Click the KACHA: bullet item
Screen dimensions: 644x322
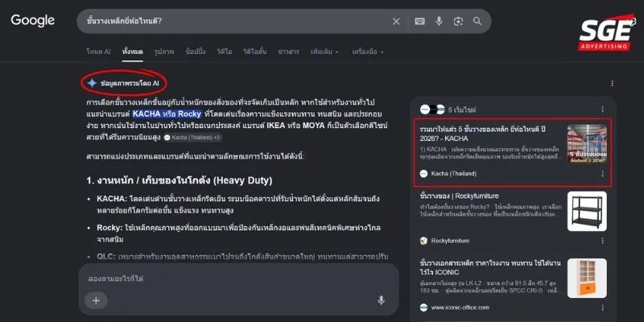[238, 204]
